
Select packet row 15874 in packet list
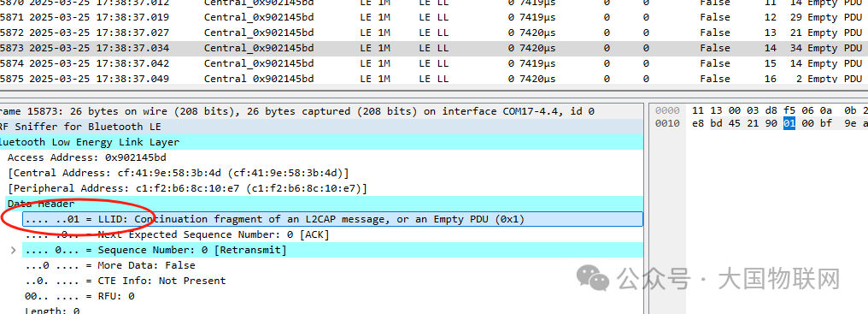[x=434, y=63]
